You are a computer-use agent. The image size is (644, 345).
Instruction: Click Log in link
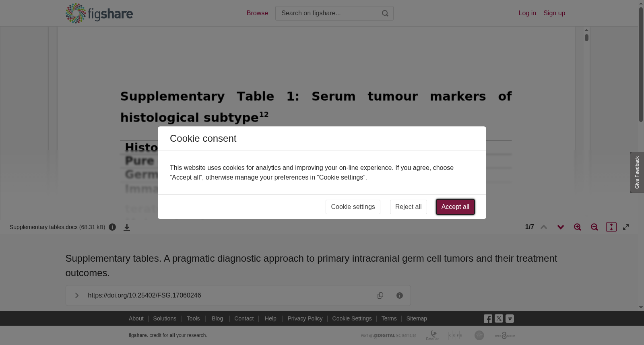pos(527,13)
